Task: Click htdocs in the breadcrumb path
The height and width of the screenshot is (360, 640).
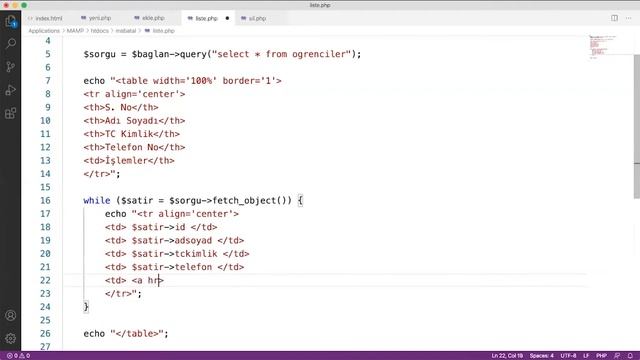Action: [x=100, y=31]
